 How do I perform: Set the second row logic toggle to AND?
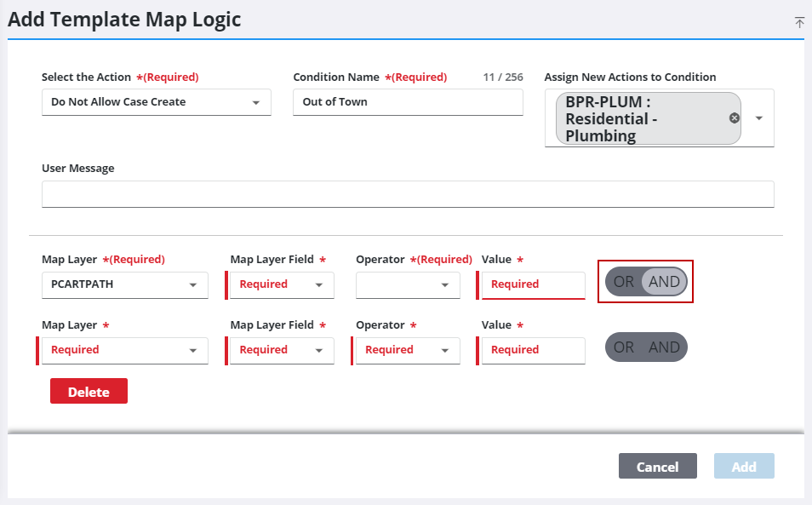[x=665, y=347]
